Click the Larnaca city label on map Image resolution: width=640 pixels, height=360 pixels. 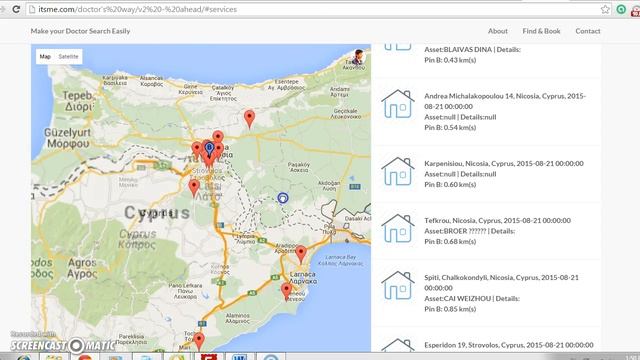[x=302, y=278]
